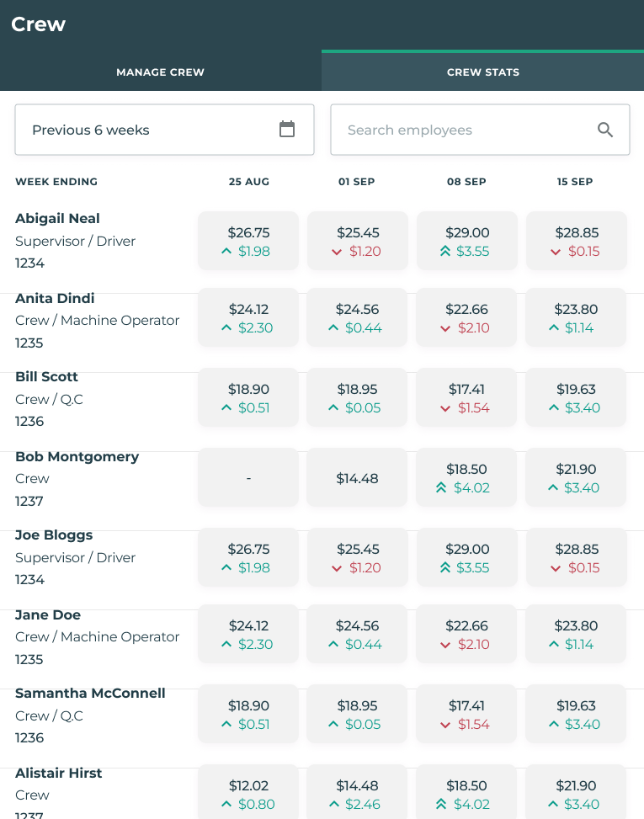Screen dimensions: 644x819
Task: Select Bob Montgomery's 01 Sep $14.48 card
Action: coord(358,478)
